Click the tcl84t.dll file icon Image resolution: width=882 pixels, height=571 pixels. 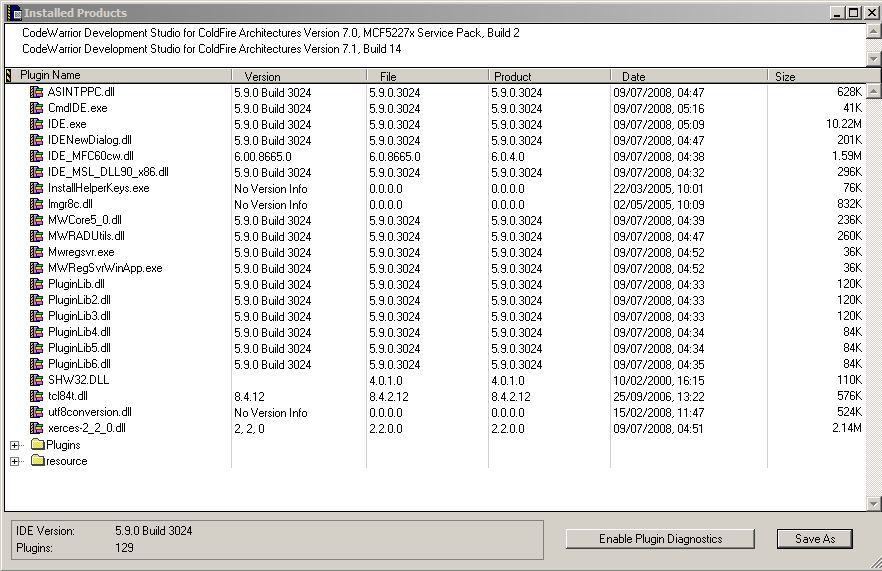(37, 397)
